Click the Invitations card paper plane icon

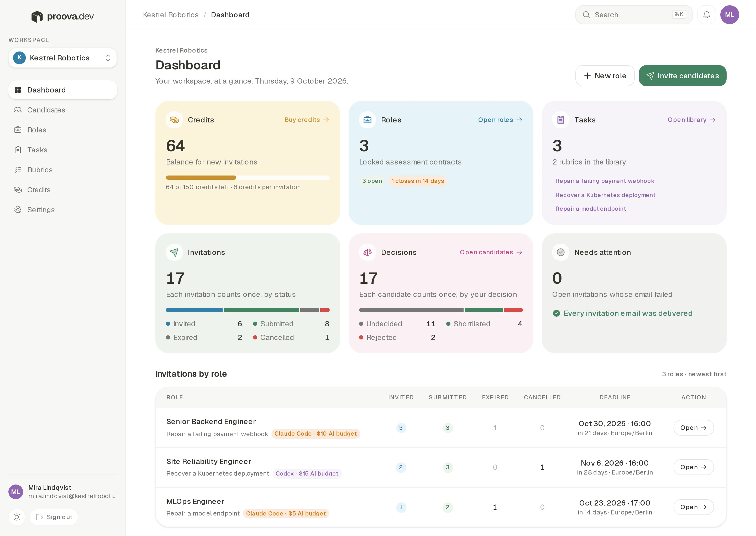(x=174, y=252)
